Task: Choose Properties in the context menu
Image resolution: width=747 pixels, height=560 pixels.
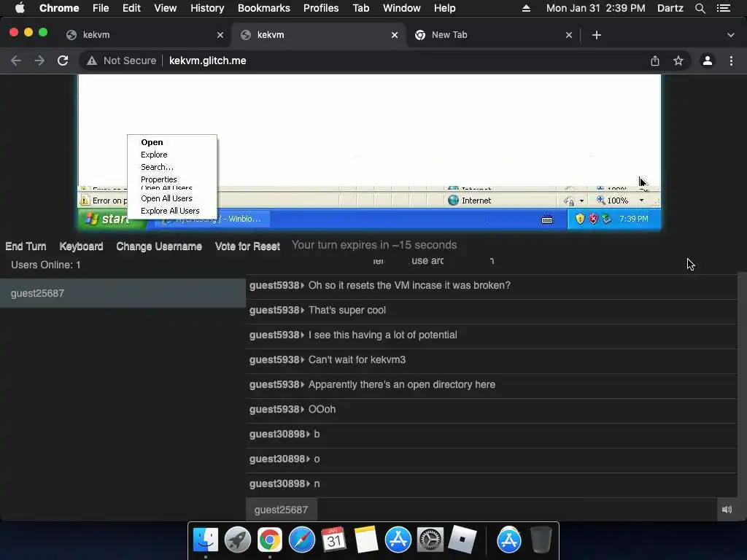Action: coord(158,179)
